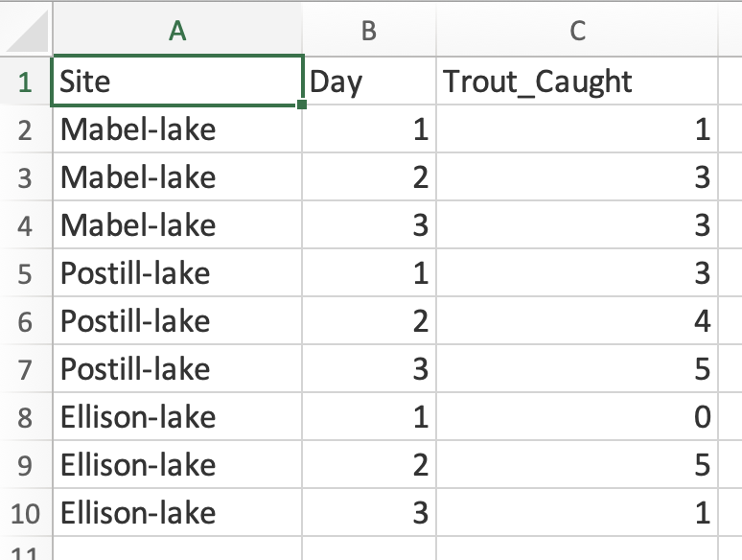The image size is (742, 560).
Task: Select row 5 header
Action: (26, 273)
